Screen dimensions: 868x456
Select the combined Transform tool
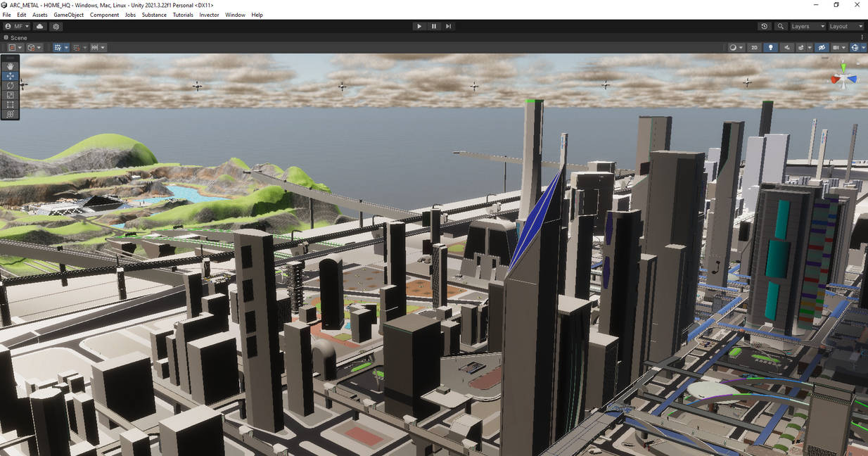click(x=10, y=114)
